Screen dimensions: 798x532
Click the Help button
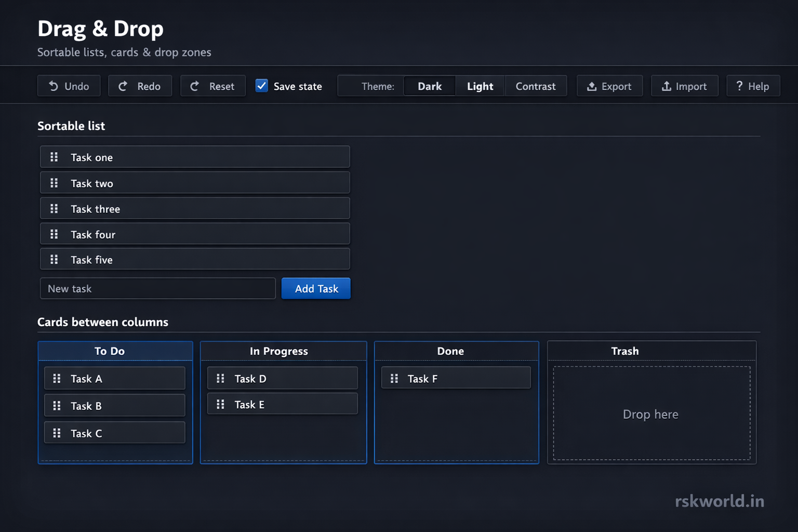(x=753, y=86)
